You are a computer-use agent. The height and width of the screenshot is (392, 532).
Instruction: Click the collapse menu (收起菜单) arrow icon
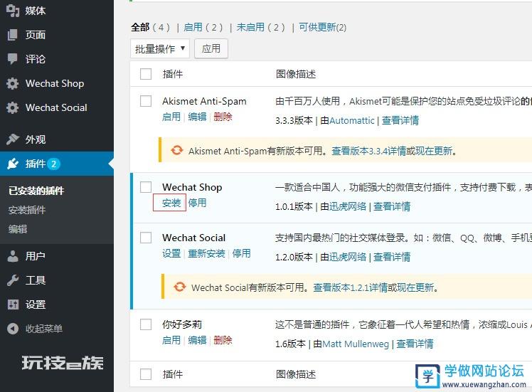coord(13,329)
